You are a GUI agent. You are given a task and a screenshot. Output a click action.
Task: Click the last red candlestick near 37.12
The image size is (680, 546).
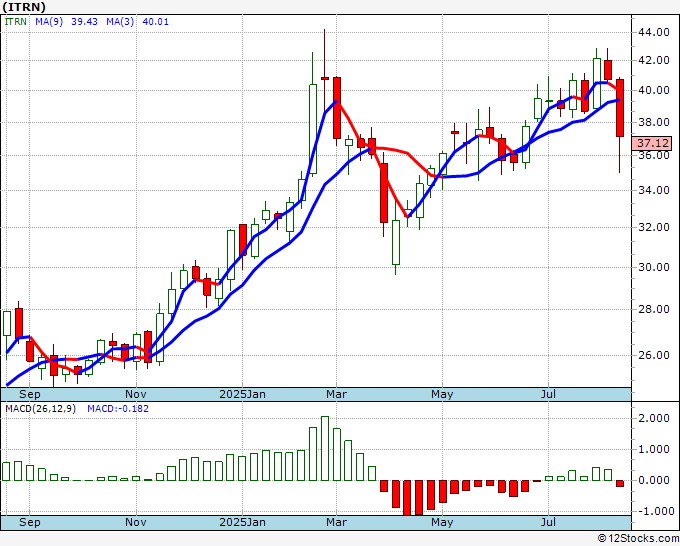[620, 108]
